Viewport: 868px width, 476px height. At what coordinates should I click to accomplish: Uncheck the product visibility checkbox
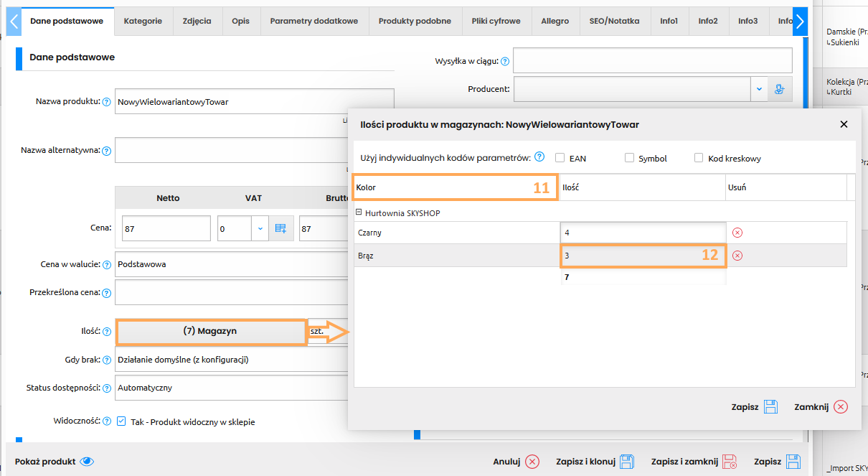coord(121,421)
